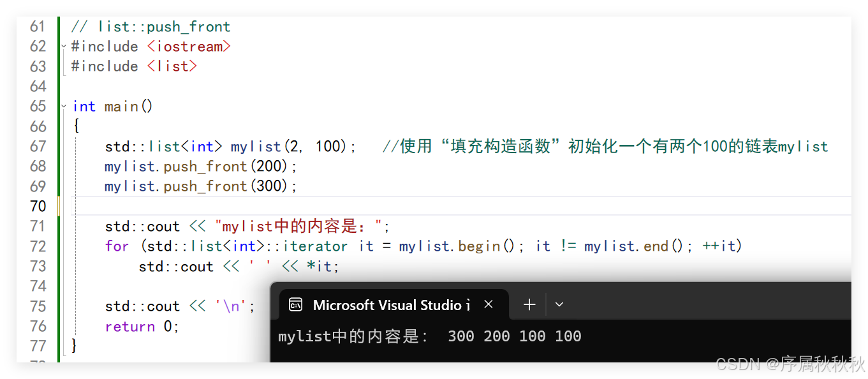The width and height of the screenshot is (868, 379).
Task: Place cursor on the empty line 70
Action: tap(383, 206)
